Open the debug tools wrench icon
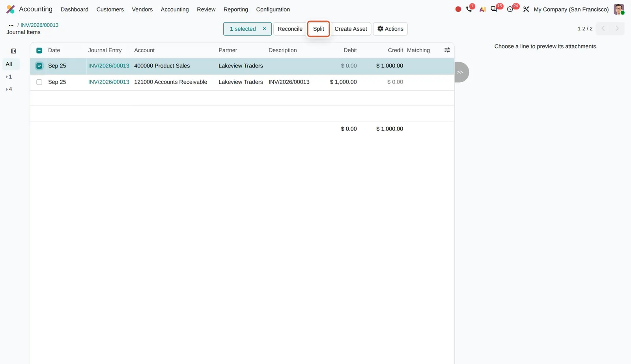Viewport: 631px width, 364px height. tap(526, 9)
